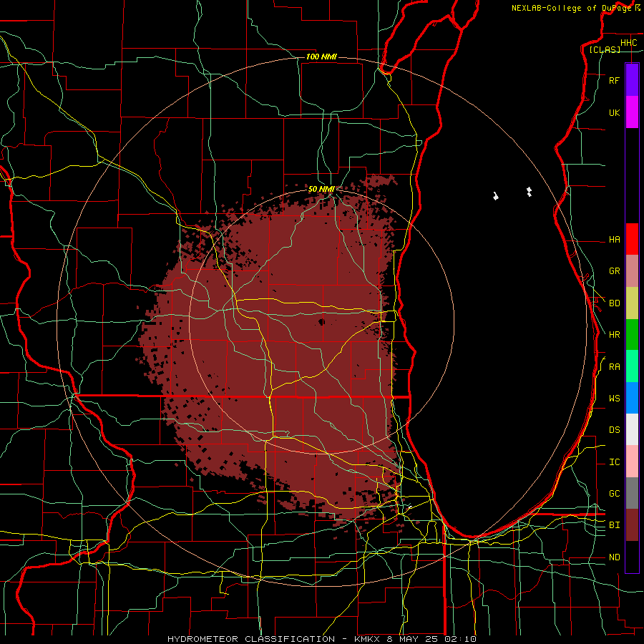Screen dimensions: 644x644
Task: Click the brown BI legend swatch
Action: click(x=632, y=525)
